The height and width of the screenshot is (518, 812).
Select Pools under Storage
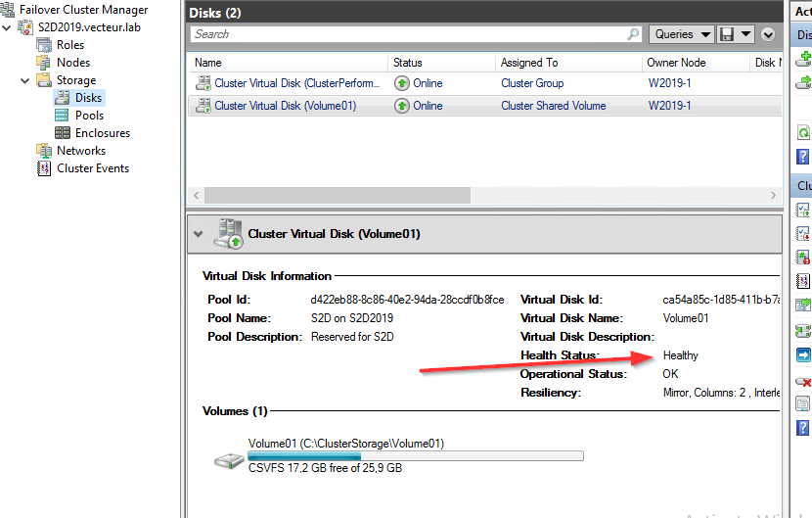pyautogui.click(x=89, y=116)
